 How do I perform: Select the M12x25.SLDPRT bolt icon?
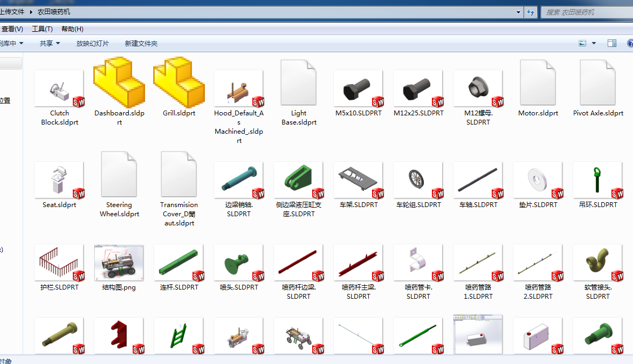418,88
